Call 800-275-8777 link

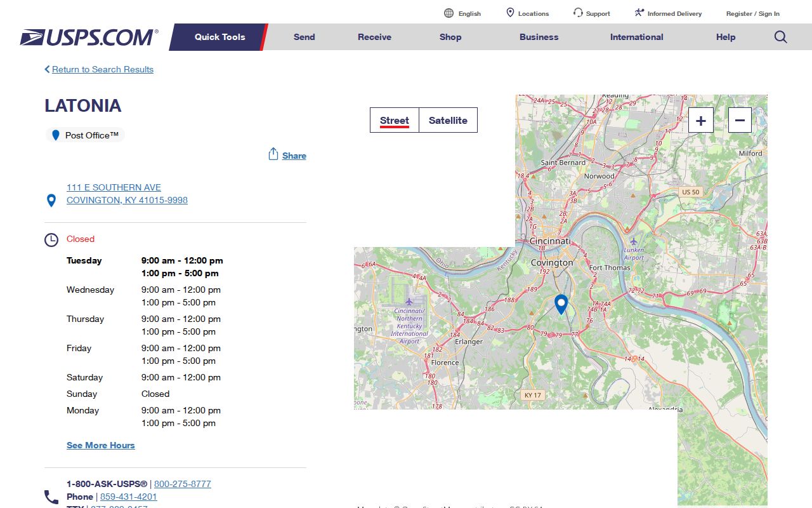tap(183, 484)
